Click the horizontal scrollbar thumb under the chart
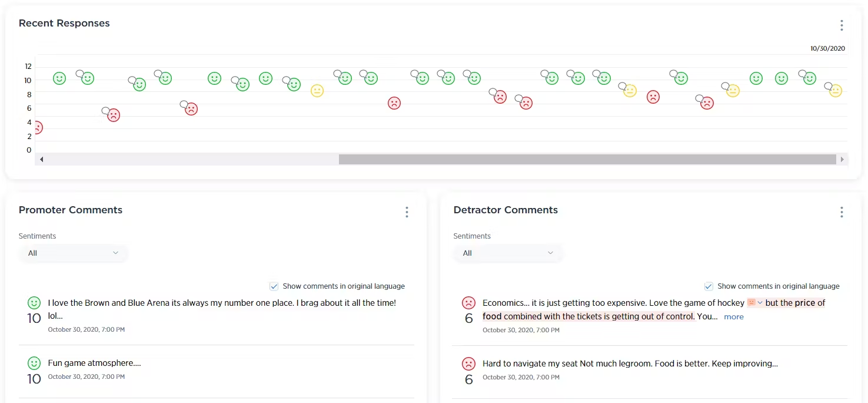The height and width of the screenshot is (403, 868). pos(587,160)
